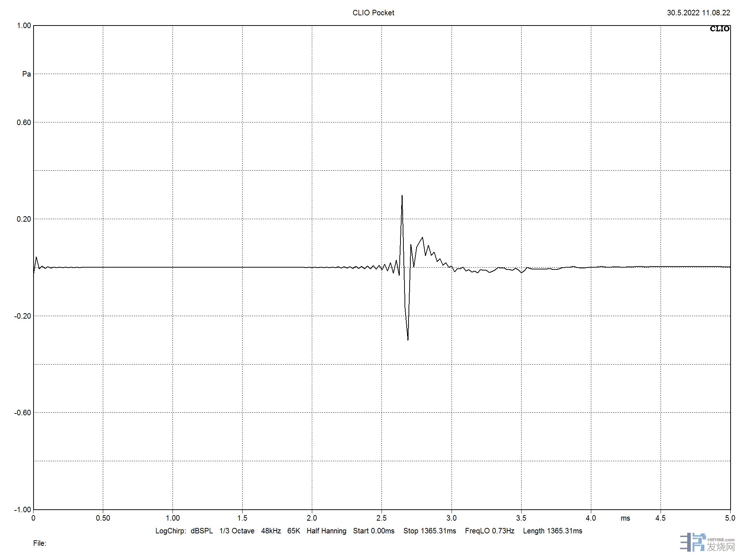Viewport: 747px width, 560px height.
Task: Click the positive impulse peak on the curve
Action: coord(402,197)
